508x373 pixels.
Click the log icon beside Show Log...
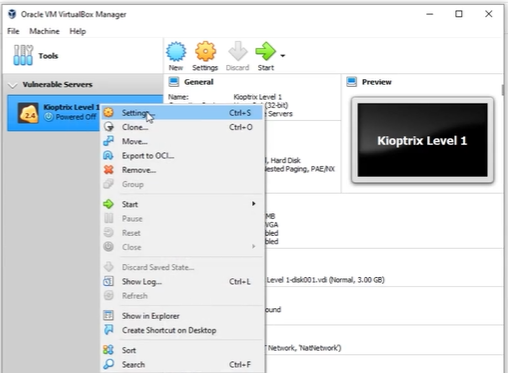pos(108,281)
